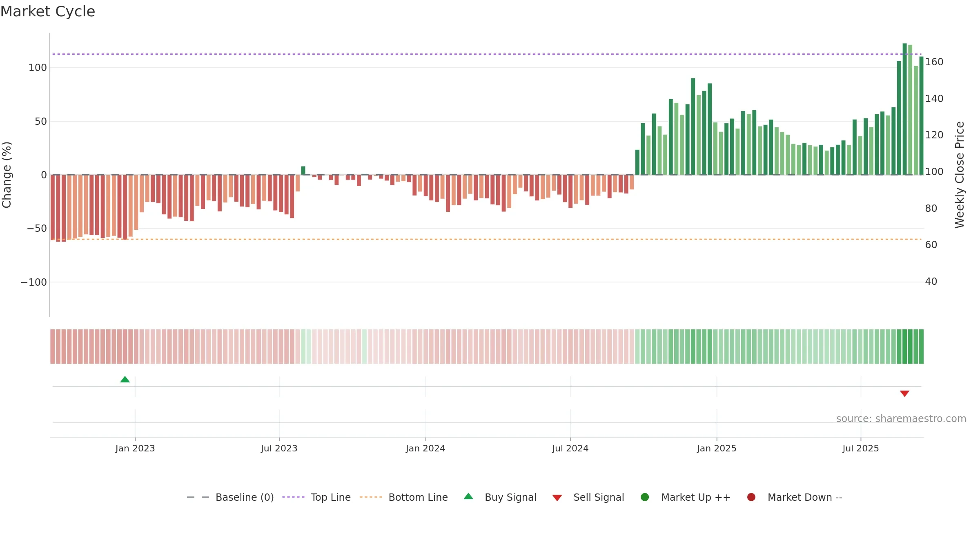
Task: Click the 120 tick on the right axis
Action: tap(934, 135)
